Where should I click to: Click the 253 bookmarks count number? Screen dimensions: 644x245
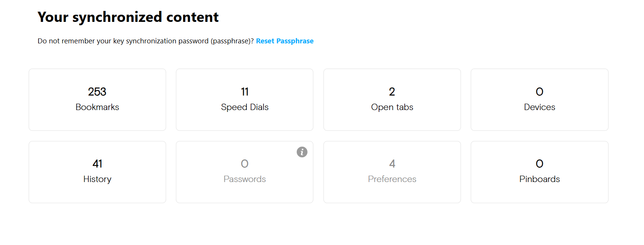[x=97, y=92]
